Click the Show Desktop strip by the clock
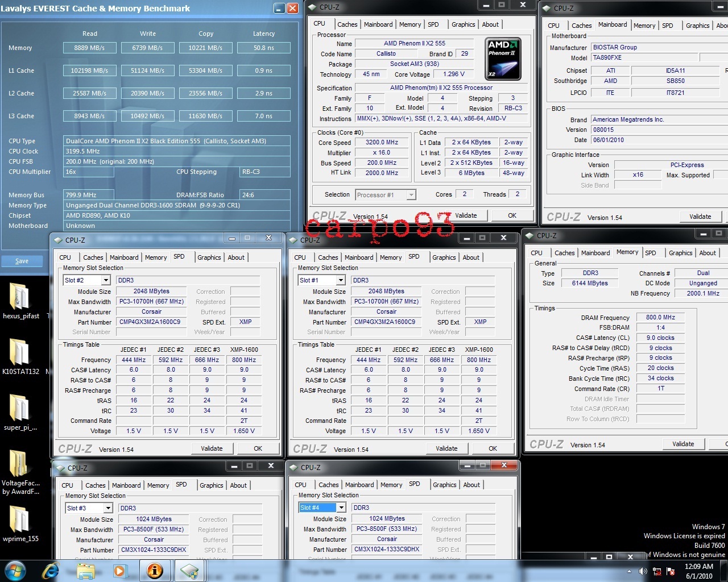The width and height of the screenshot is (728, 582). [724, 571]
